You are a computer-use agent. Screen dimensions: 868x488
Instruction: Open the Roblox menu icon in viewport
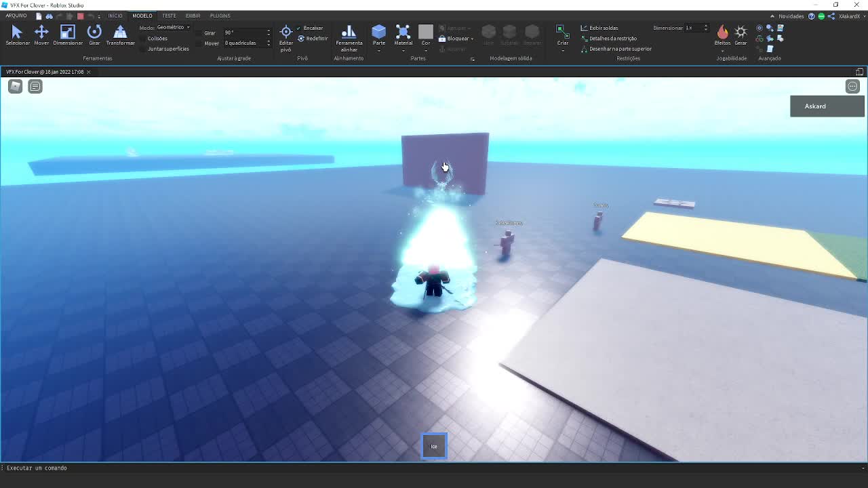pos(15,86)
